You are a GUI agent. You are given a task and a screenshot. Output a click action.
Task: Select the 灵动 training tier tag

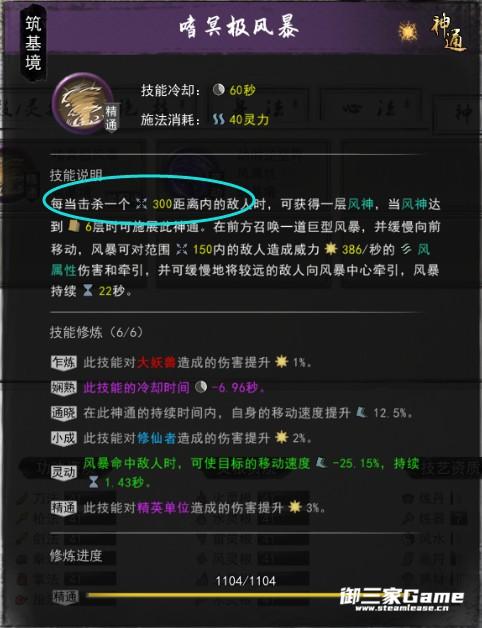pos(63,473)
